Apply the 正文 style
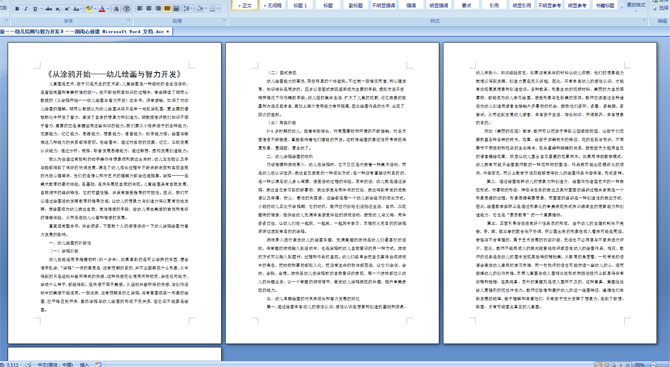 pos(245,5)
